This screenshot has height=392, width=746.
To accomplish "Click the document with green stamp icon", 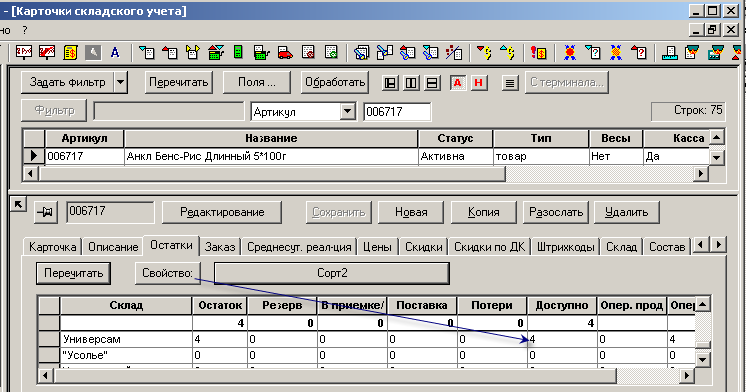I will point(331,52).
